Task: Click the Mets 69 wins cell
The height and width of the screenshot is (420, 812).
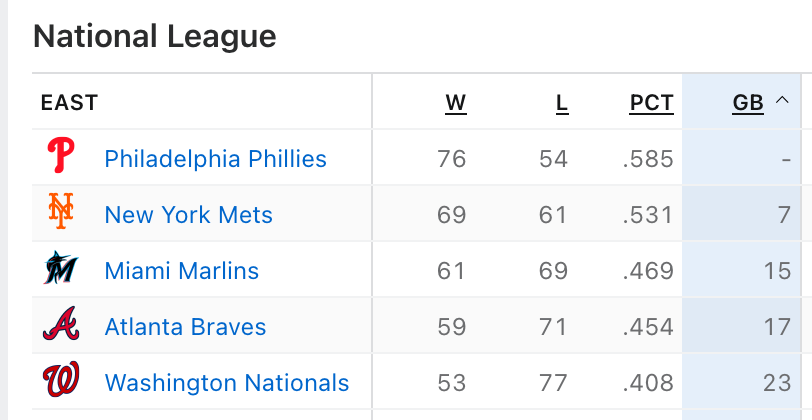Action: click(451, 214)
